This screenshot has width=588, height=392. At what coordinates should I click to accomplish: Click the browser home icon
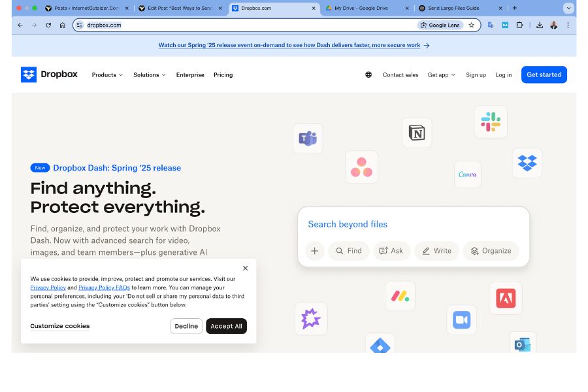(x=62, y=25)
